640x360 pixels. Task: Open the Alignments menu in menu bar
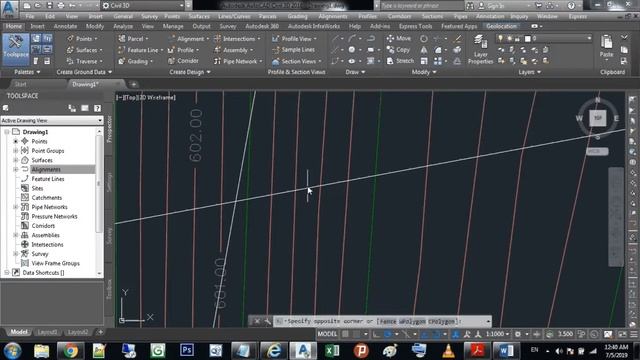pyautogui.click(x=333, y=16)
